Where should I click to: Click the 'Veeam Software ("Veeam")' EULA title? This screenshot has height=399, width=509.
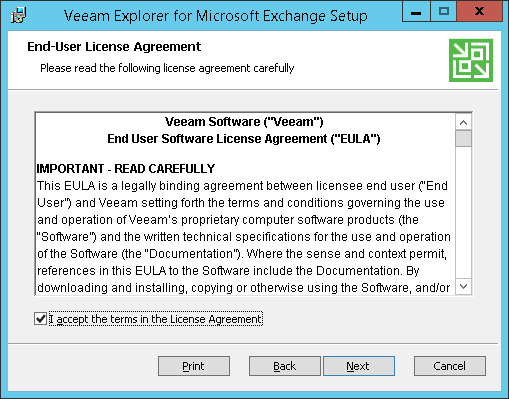click(244, 122)
